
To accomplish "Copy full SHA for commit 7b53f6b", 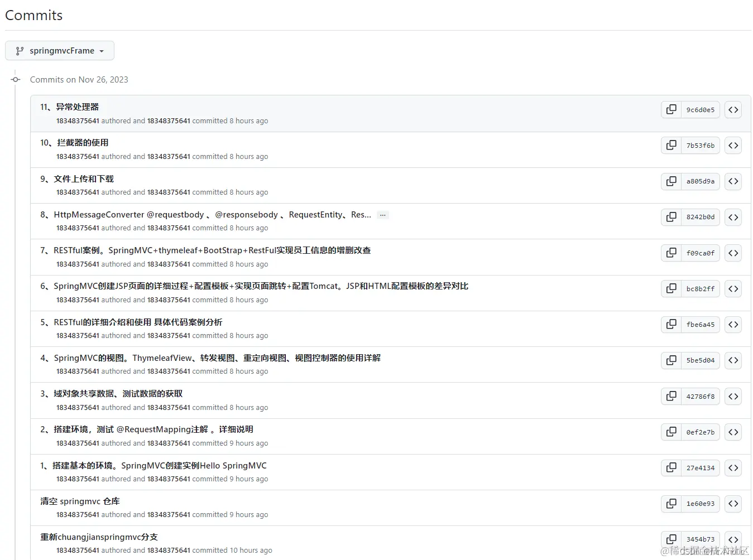I will [672, 146].
